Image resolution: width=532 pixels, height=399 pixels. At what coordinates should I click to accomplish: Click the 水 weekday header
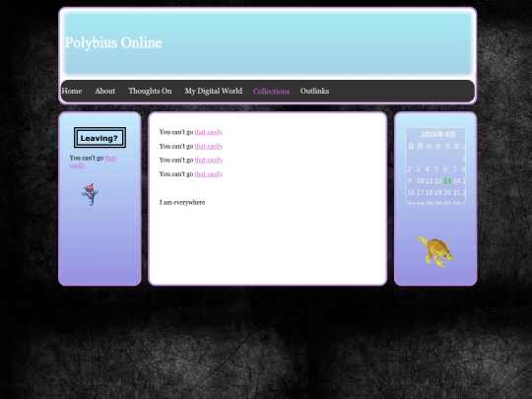438,146
